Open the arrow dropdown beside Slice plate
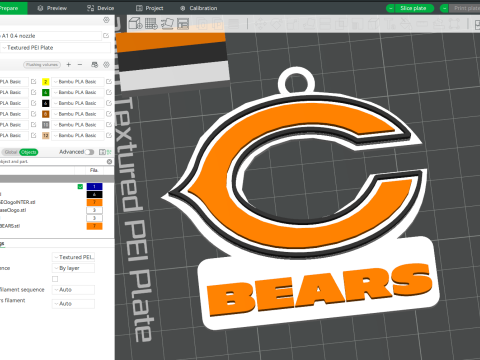This screenshot has width=480, height=360. (390, 8)
